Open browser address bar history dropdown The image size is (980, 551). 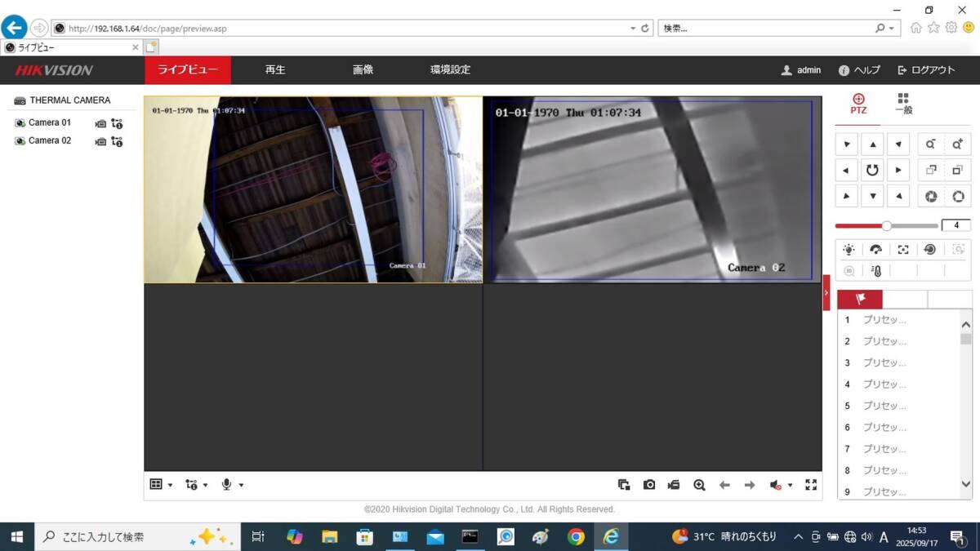pyautogui.click(x=633, y=28)
